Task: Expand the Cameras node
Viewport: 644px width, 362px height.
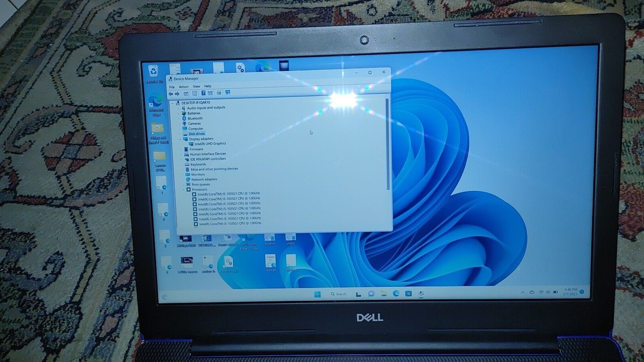Action: click(x=180, y=124)
